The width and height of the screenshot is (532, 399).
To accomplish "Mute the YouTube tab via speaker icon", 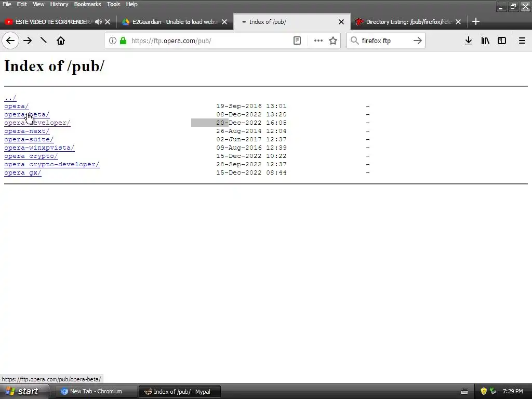I will pos(98,22).
